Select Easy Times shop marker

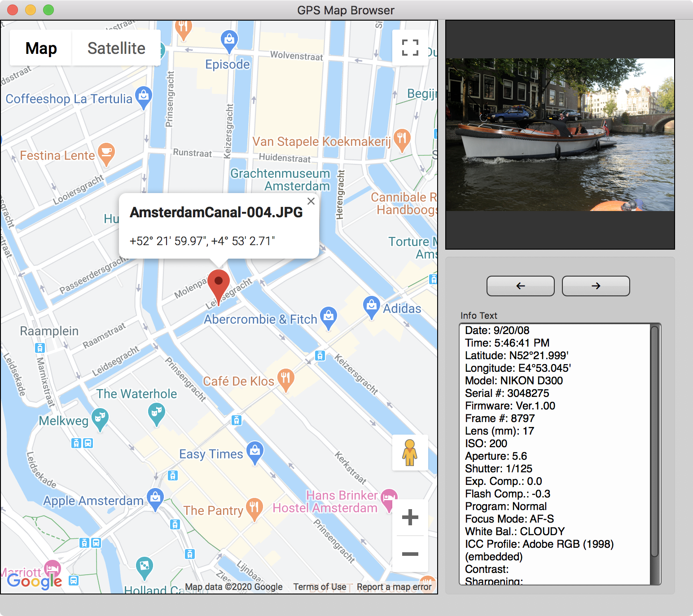pos(255,453)
